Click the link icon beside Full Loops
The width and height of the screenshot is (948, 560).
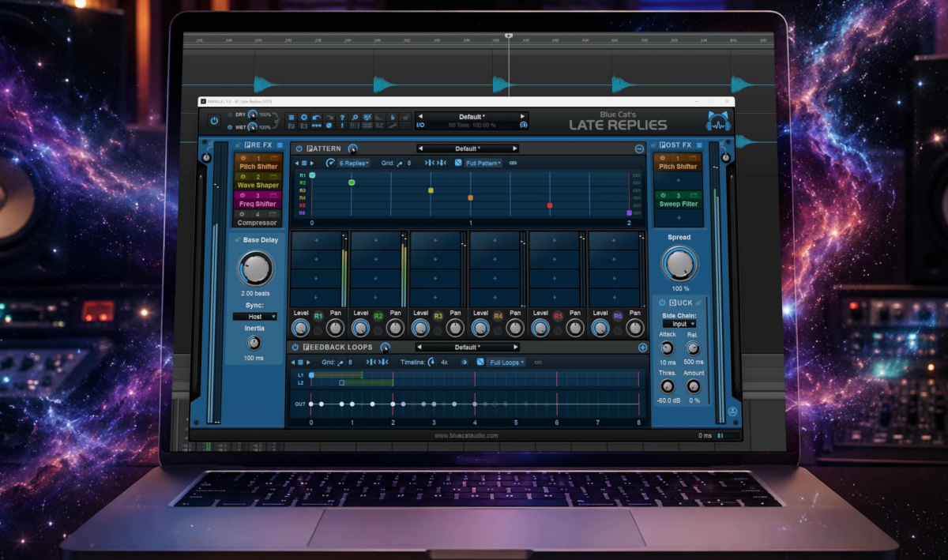tap(538, 362)
